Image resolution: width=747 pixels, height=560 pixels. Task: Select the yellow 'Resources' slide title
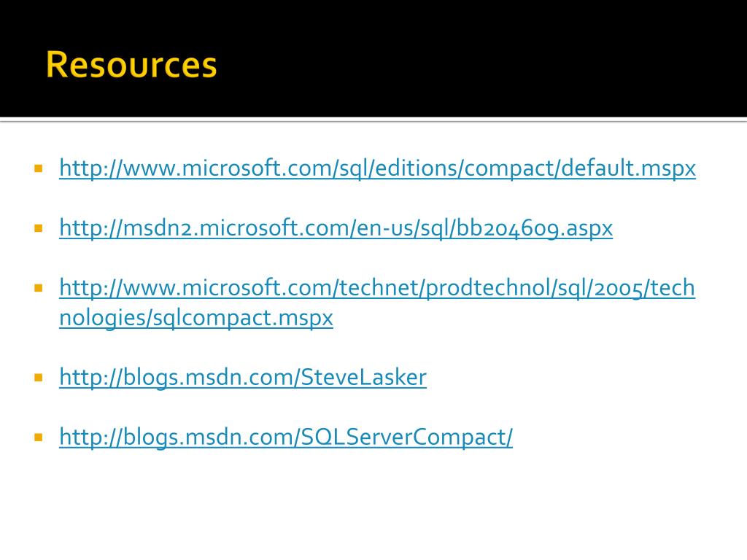pos(131,64)
